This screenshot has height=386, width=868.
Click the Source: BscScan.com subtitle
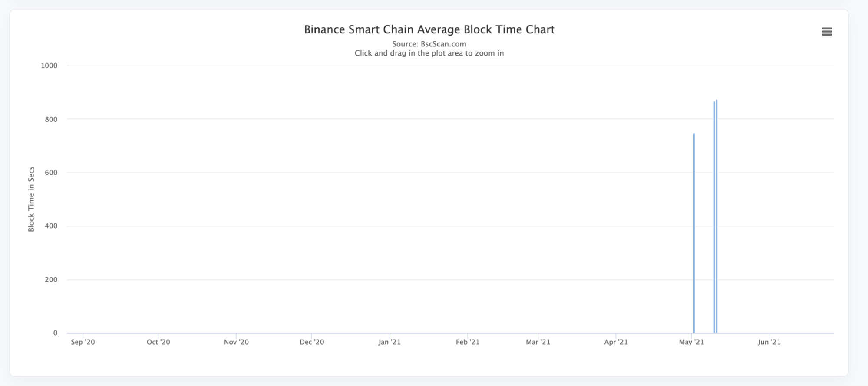(x=429, y=44)
